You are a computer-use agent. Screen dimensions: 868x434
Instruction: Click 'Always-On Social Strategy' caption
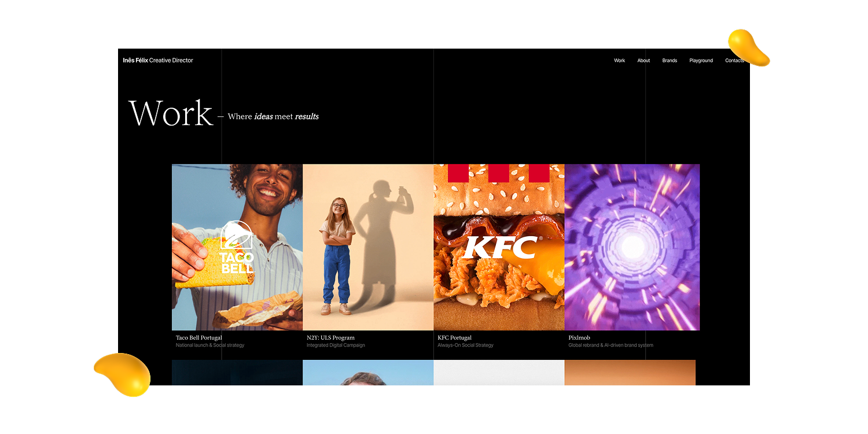pyautogui.click(x=465, y=345)
